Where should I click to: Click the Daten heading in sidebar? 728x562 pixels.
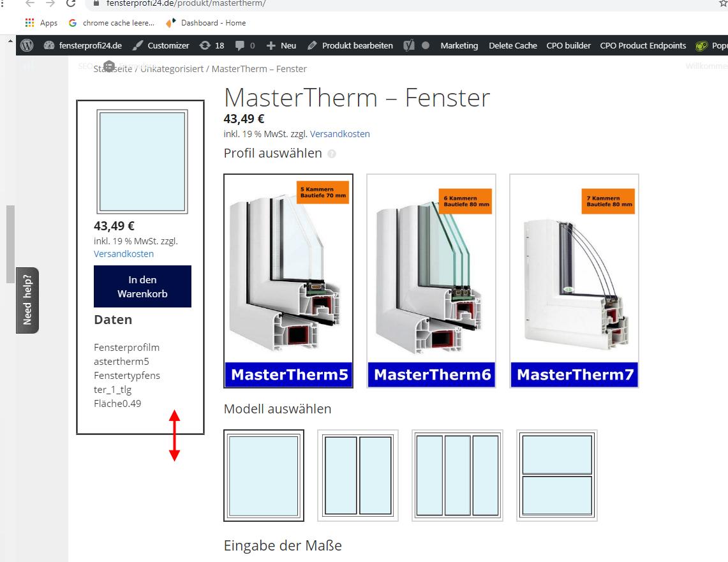113,320
